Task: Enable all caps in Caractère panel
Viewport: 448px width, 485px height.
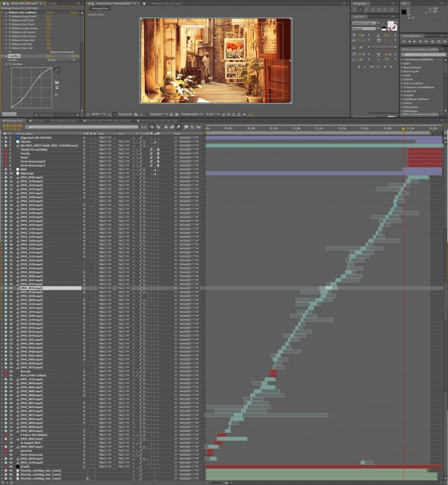Action: tap(372, 67)
